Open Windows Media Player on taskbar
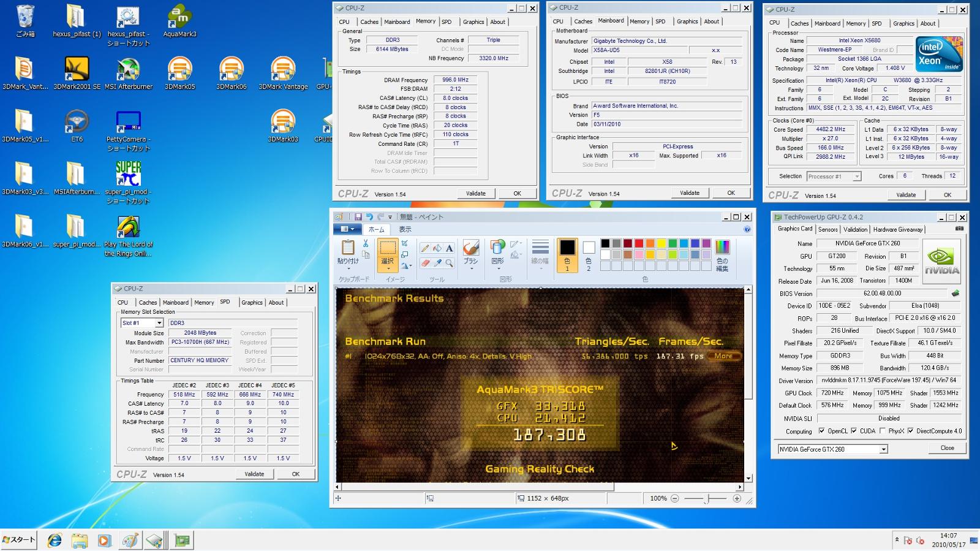 click(104, 540)
